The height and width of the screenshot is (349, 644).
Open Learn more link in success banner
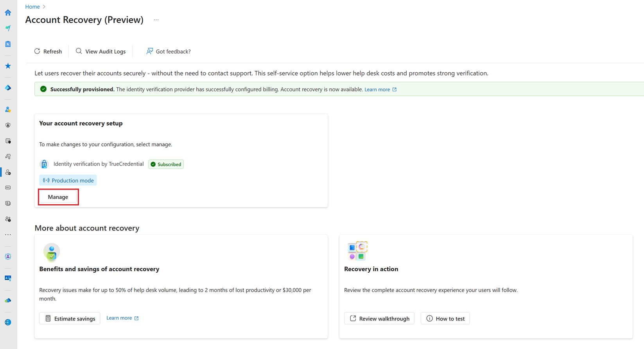[x=380, y=90]
